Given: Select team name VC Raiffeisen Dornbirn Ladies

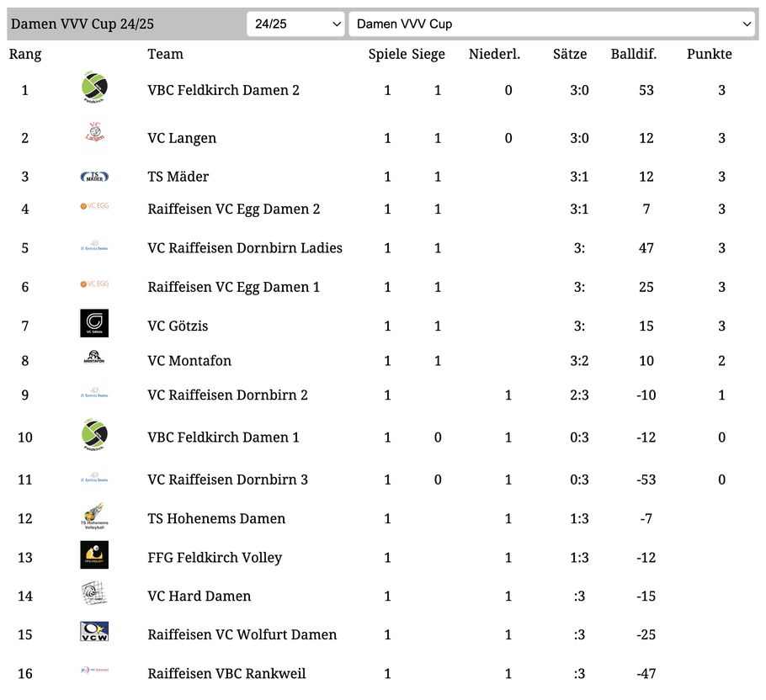Looking at the screenshot, I should click(x=245, y=248).
